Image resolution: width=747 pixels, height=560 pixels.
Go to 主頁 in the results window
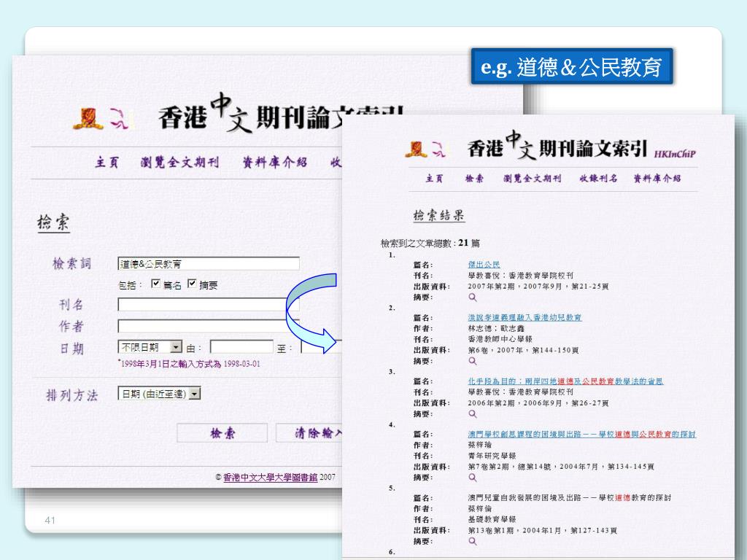pyautogui.click(x=434, y=179)
